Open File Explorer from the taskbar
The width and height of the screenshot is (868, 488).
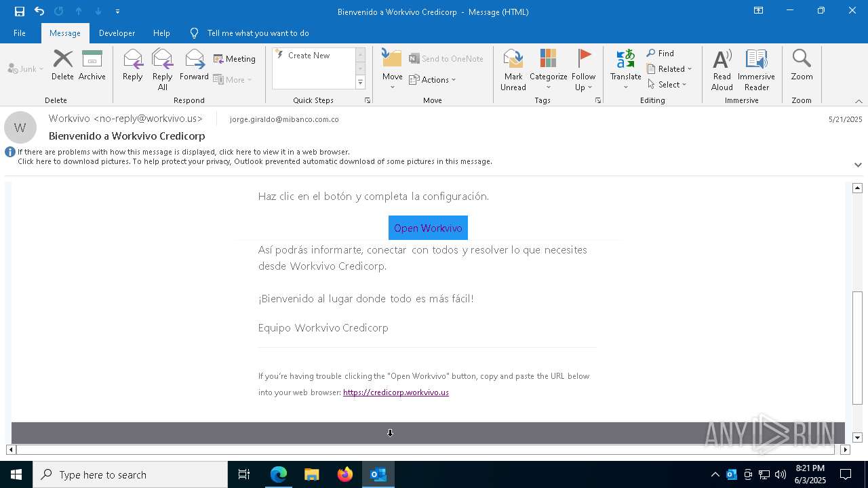312,474
